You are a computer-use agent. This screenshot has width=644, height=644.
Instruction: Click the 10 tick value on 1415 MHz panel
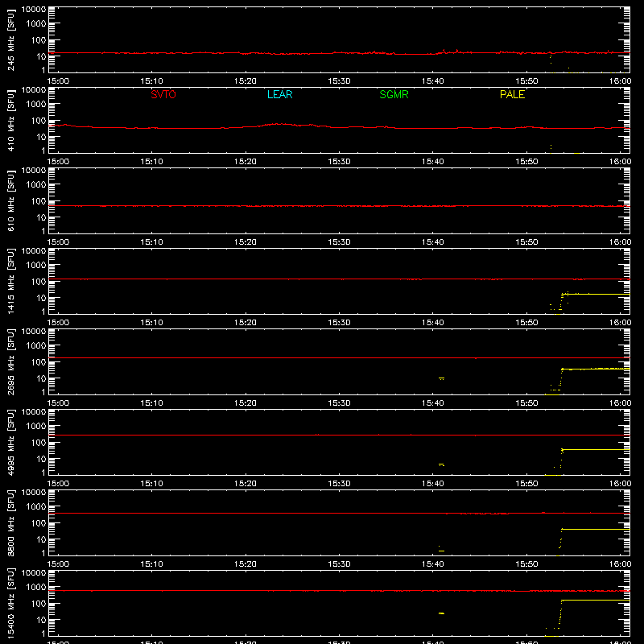[x=41, y=298]
